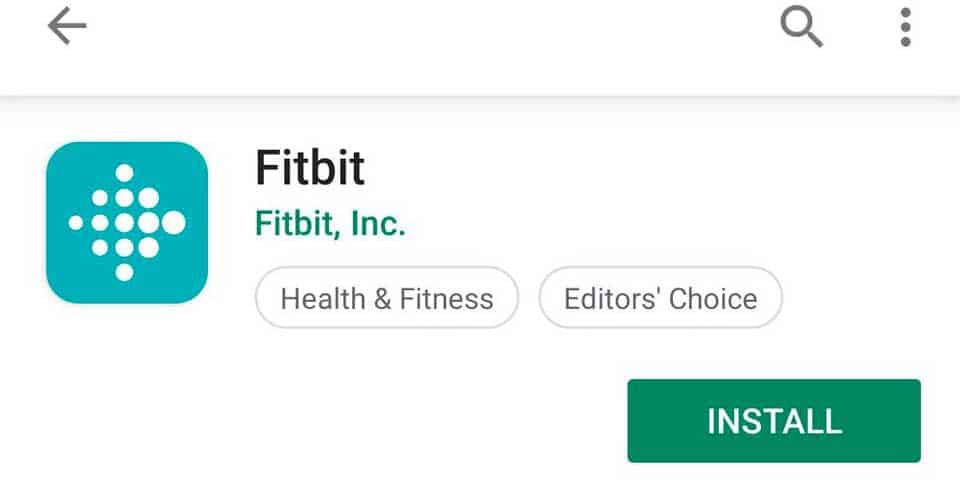Select the Health & Fitness category chip
Screen dimensions: 960x483
(x=387, y=298)
